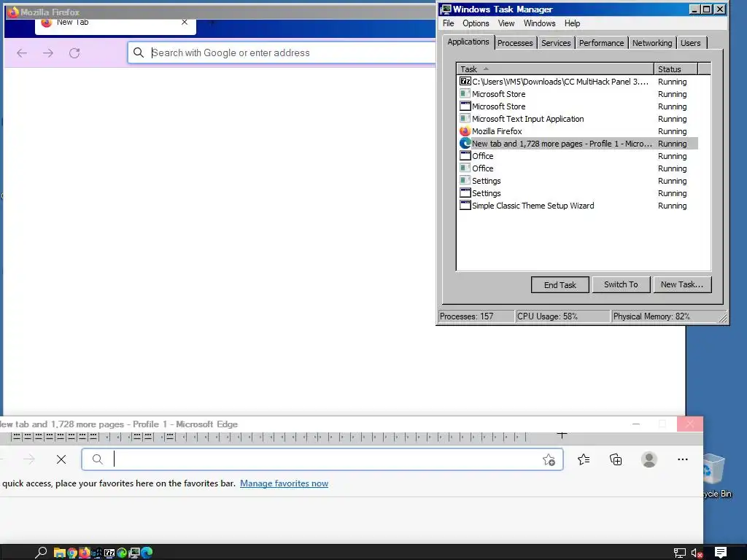Click the network tray icon
The image size is (747, 560).
point(679,553)
